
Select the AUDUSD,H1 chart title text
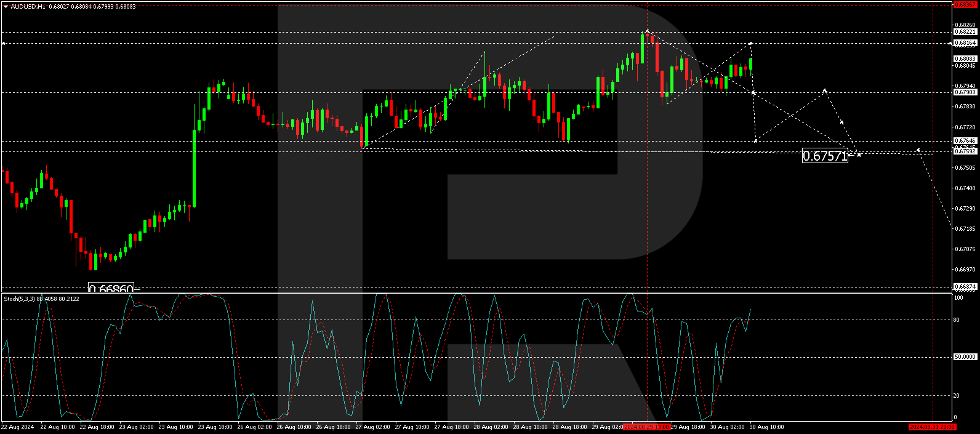27,7
